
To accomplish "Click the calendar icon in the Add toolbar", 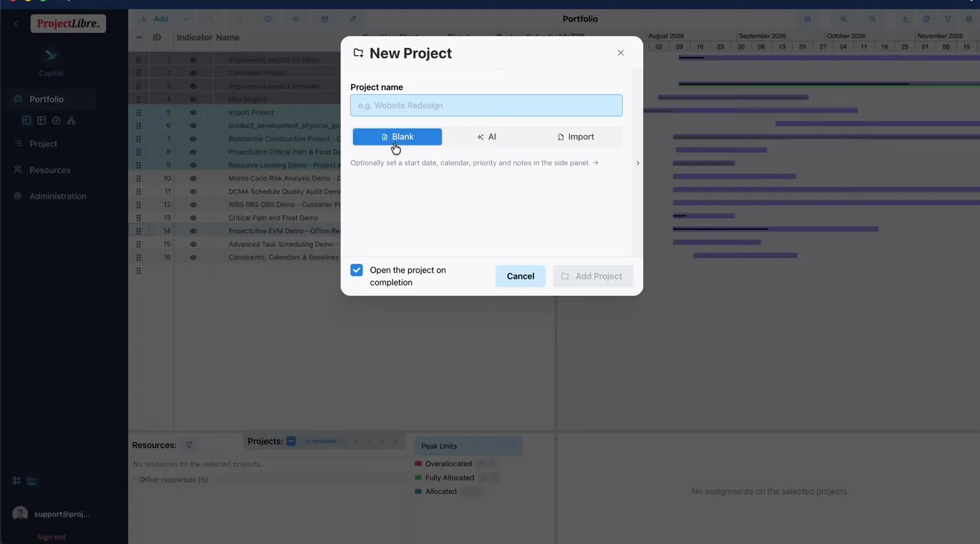I will point(325,19).
